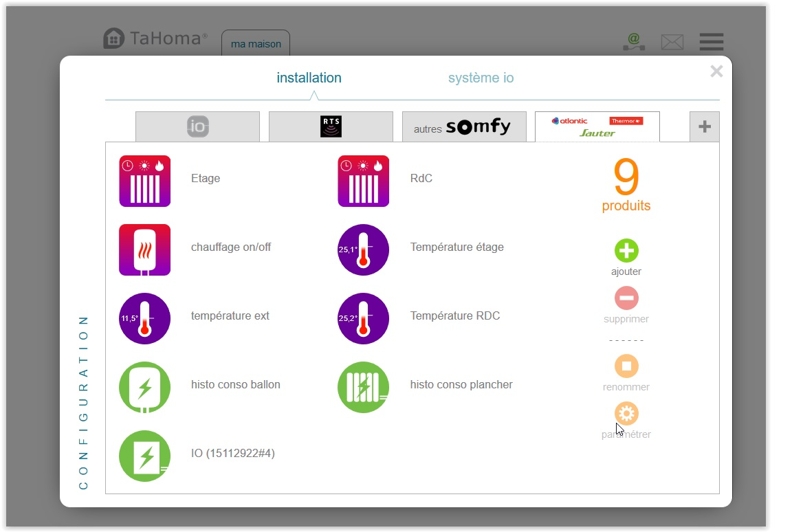Close the configuration dialog
792x532 pixels.
(716, 71)
